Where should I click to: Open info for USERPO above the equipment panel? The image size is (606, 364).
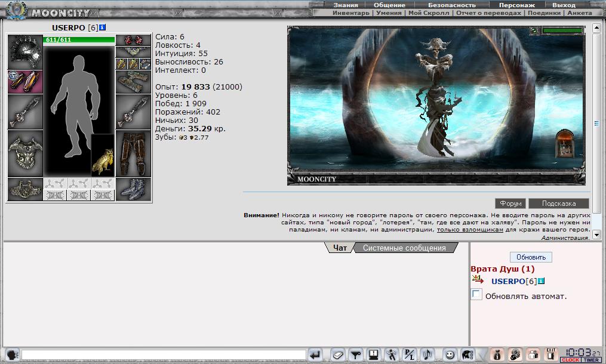(103, 28)
